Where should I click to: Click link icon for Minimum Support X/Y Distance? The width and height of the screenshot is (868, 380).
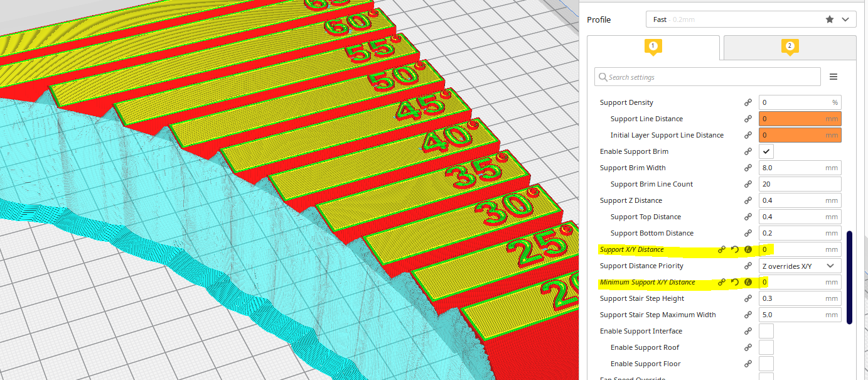[x=722, y=282]
